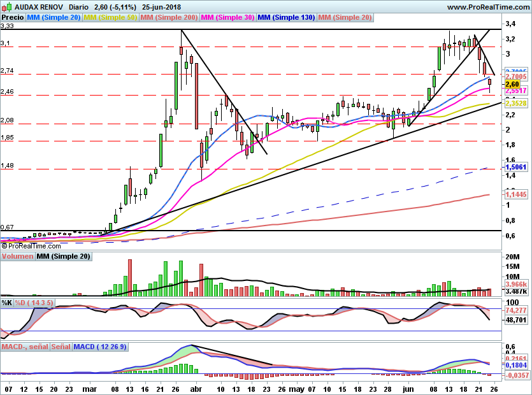
Task: Click the 2,08 horizontal level label
Action: pyautogui.click(x=7, y=120)
